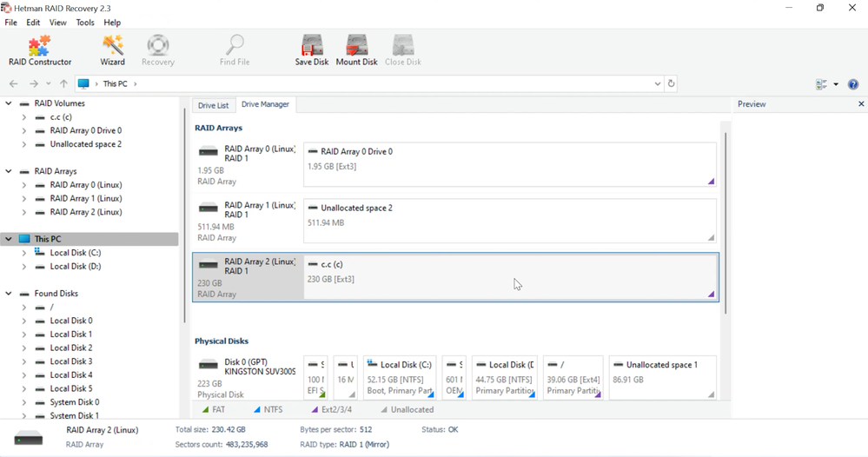
Task: Select the '/' entry under Found Disks
Action: (x=51, y=307)
